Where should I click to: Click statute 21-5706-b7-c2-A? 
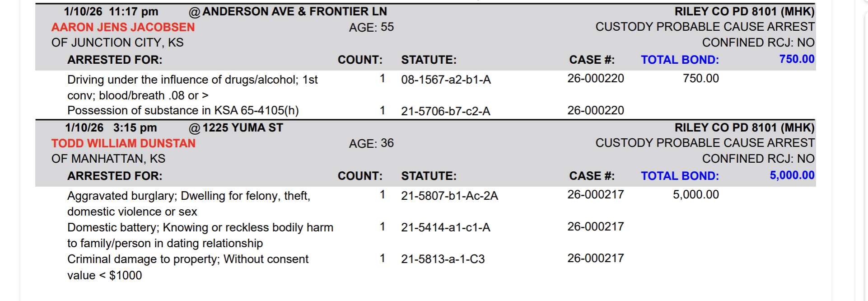tap(445, 111)
